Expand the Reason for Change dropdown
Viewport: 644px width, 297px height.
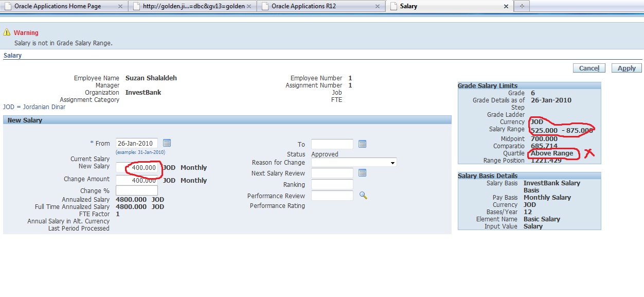[x=393, y=163]
